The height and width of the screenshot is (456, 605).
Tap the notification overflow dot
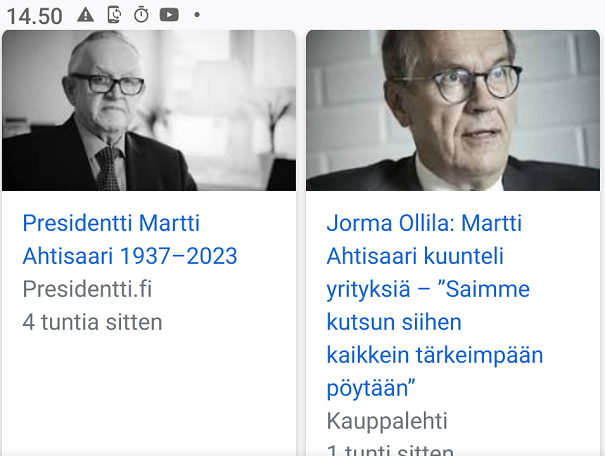tap(197, 15)
